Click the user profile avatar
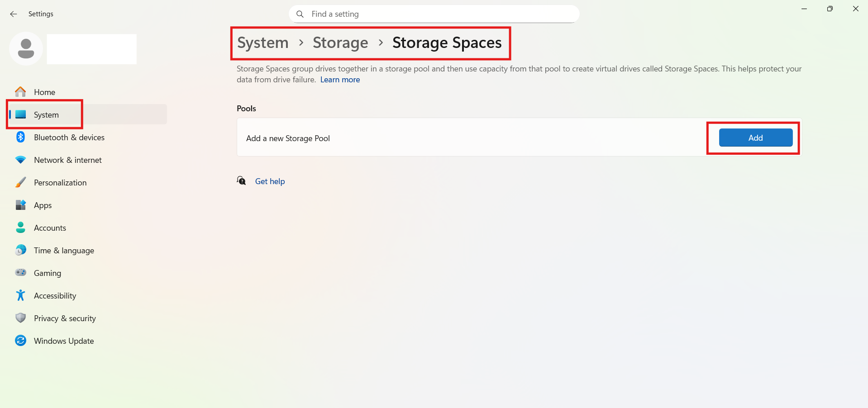Screen dimensions: 868x408 point(26,49)
